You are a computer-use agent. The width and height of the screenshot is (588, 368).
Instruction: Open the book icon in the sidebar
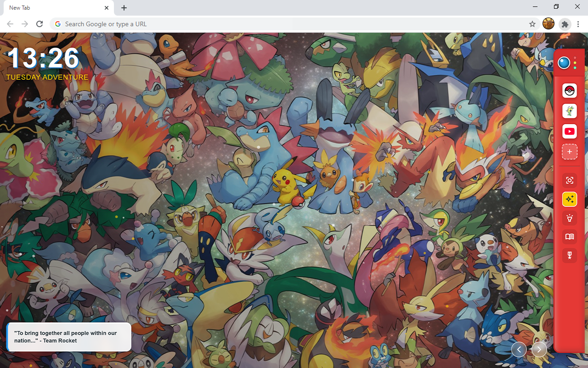coord(569,237)
